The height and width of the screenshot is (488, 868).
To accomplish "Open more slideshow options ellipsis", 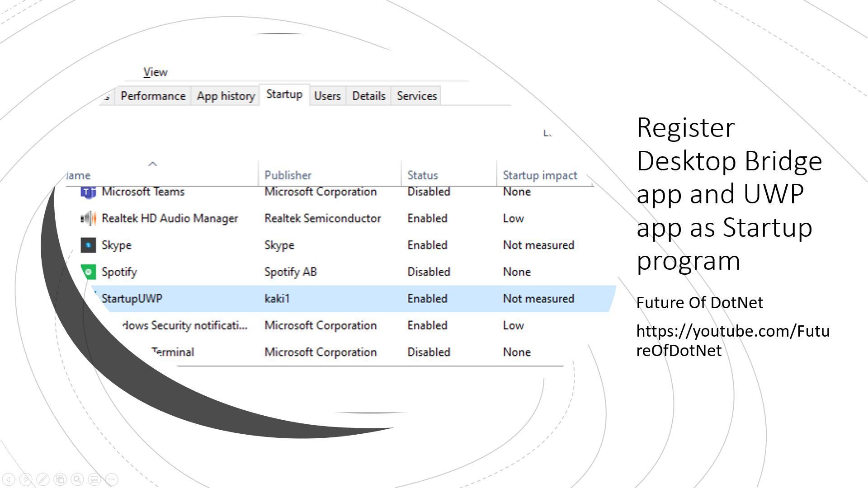I will click(112, 479).
